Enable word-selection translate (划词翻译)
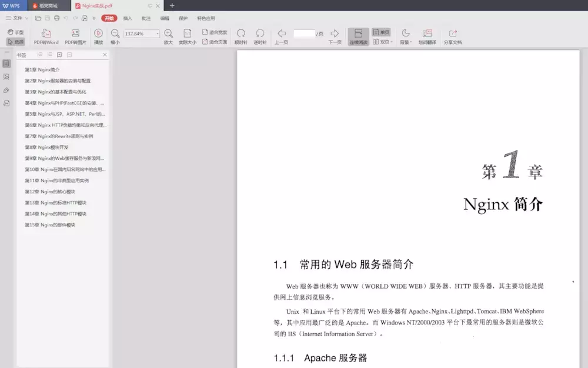588x368 pixels. (427, 36)
